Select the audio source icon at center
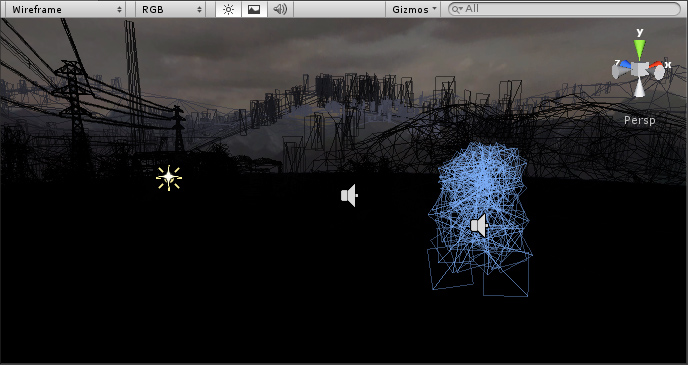 pos(349,195)
